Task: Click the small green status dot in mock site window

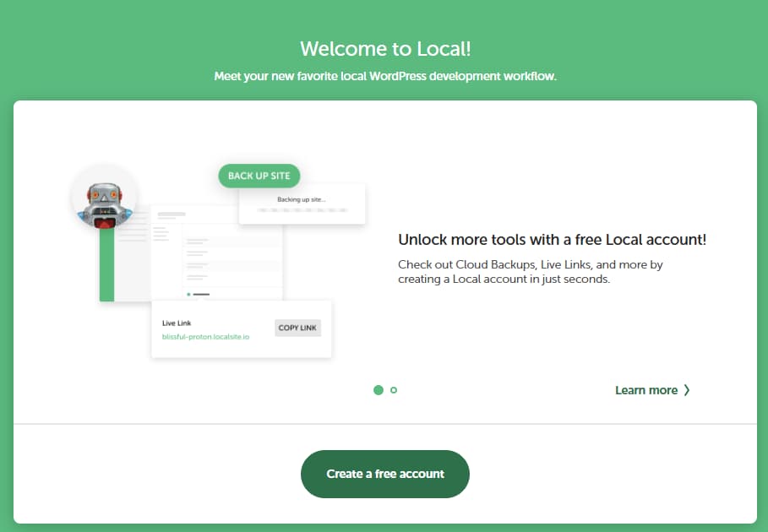Action: click(188, 295)
